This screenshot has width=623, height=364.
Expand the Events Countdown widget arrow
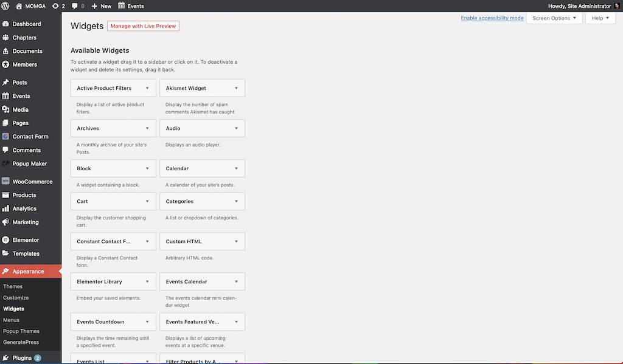tap(147, 321)
